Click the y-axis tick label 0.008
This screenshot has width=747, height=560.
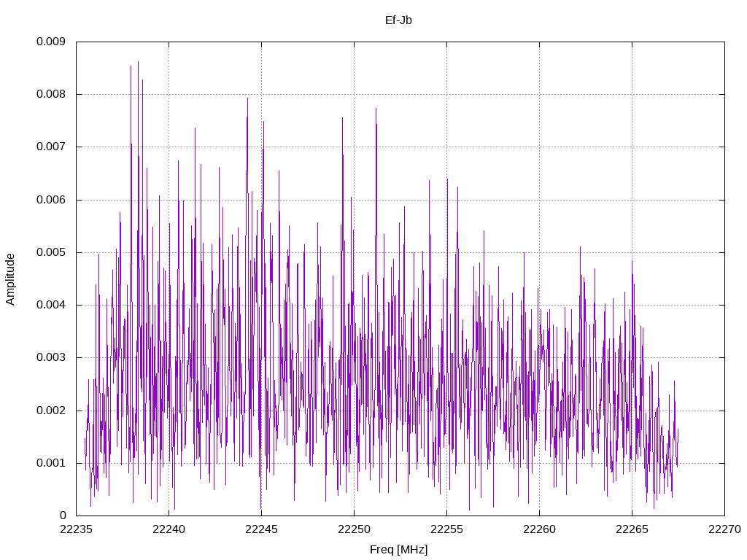(51, 94)
